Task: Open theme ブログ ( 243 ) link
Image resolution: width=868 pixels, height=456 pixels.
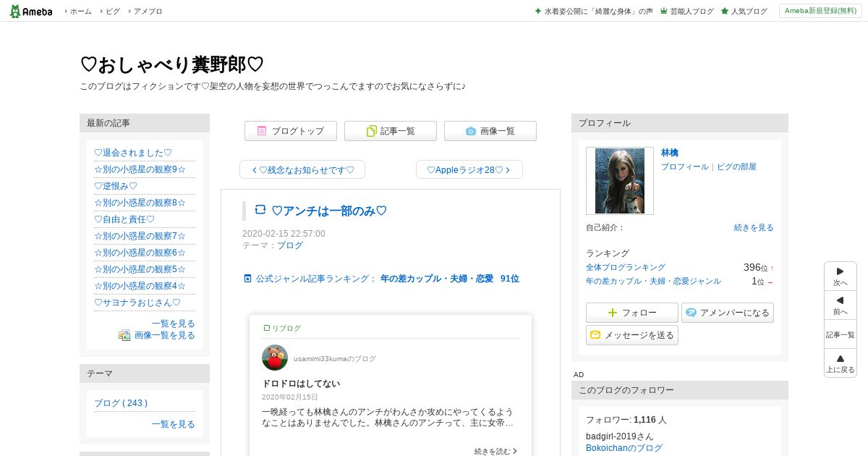Action: pyautogui.click(x=121, y=403)
